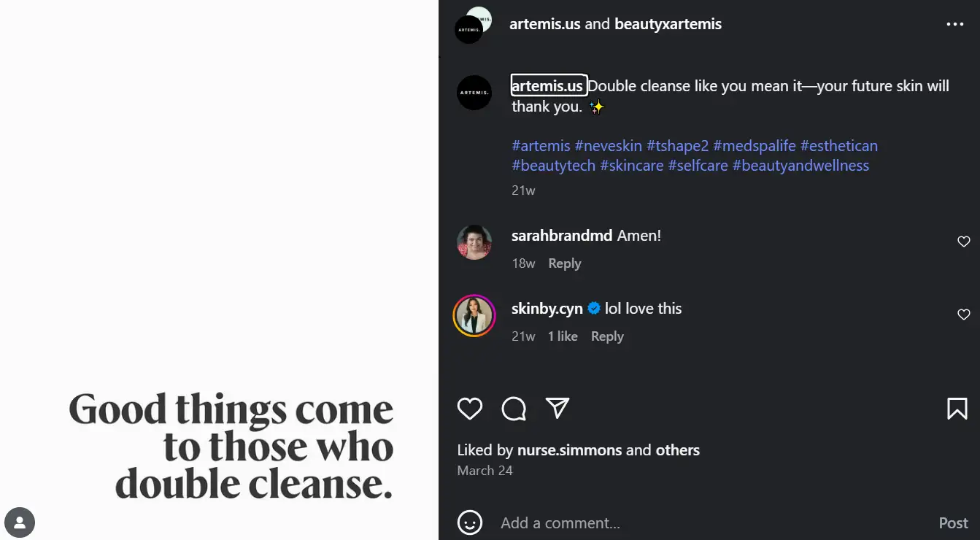
Task: Click the artemis.us profile picture
Action: (x=474, y=92)
